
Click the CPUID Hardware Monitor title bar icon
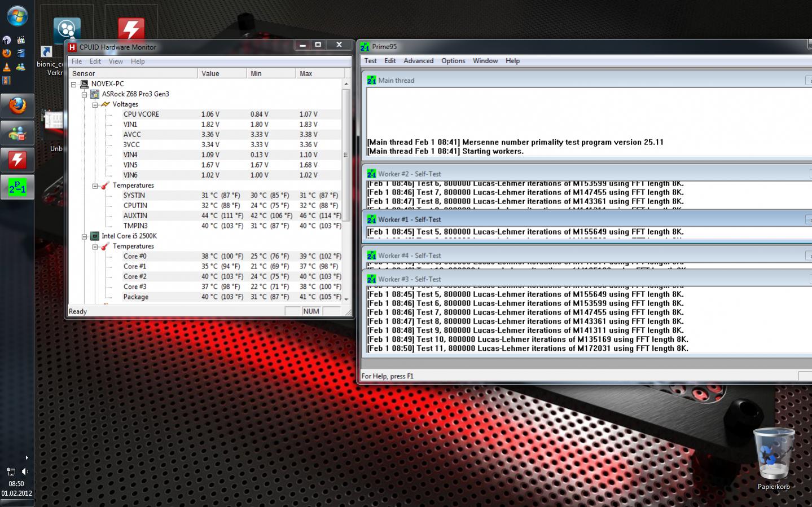click(x=72, y=47)
